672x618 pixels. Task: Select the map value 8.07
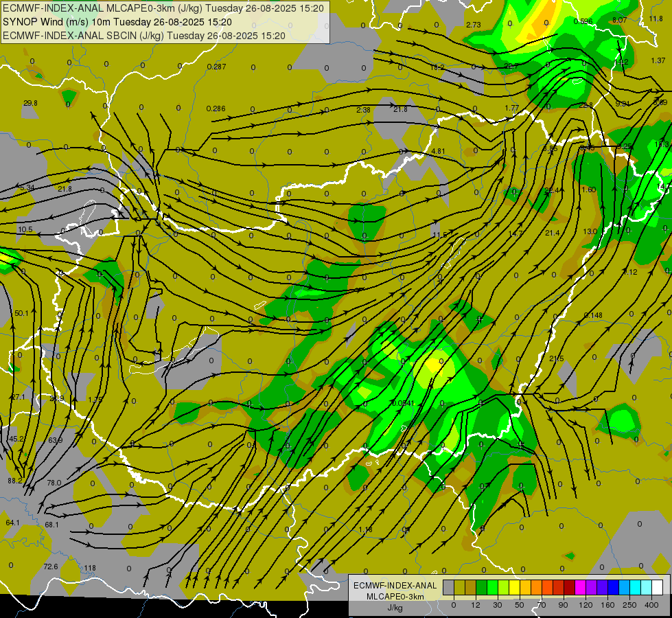coord(620,20)
